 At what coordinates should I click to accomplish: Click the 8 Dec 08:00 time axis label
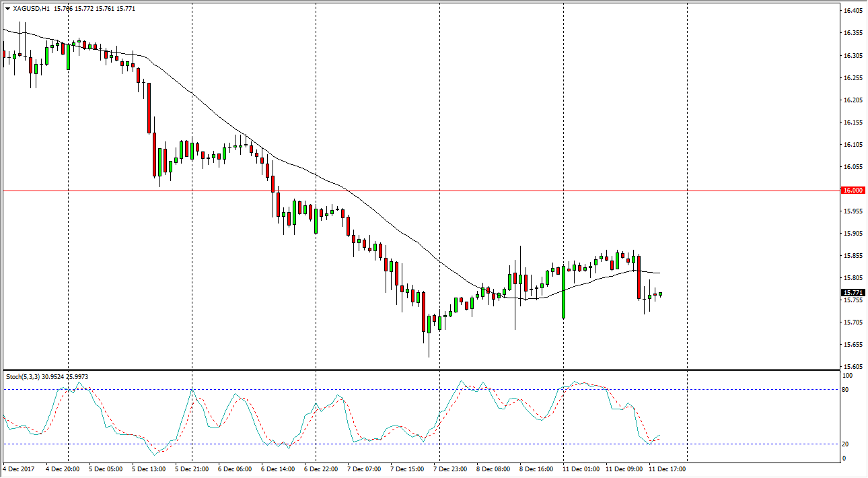[x=493, y=469]
